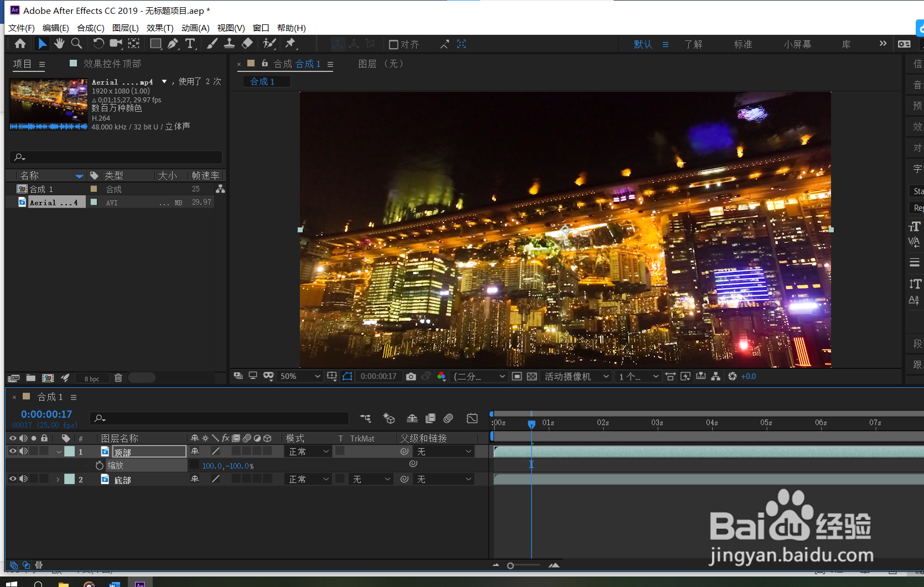Open the resolution (二分... dropdown
Viewport: 924px width, 587px height.
click(x=479, y=376)
